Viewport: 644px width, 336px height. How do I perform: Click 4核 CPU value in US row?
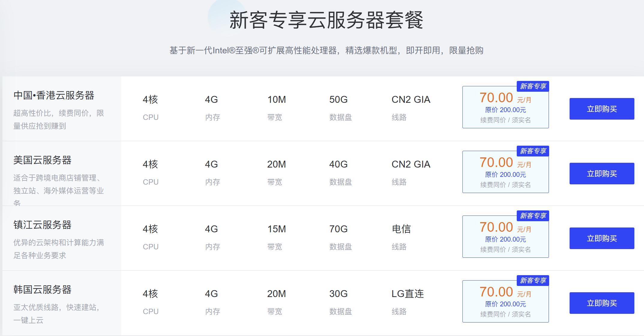(x=150, y=164)
